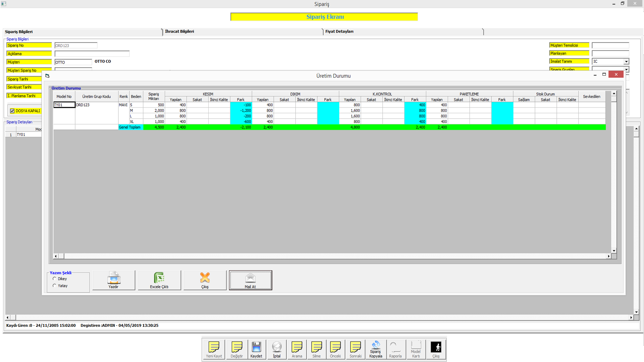
Task: Open the İmalat Tanımı dropdown
Action: click(626, 62)
